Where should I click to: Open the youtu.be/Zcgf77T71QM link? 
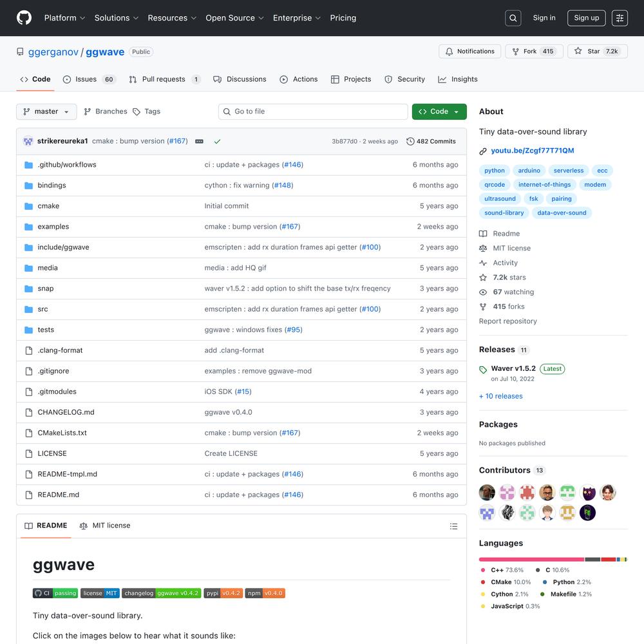pyautogui.click(x=532, y=151)
